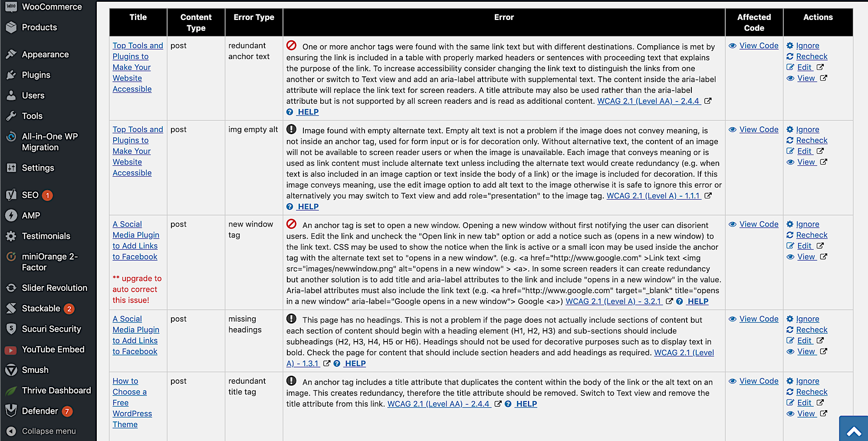Viewport: 868px width, 441px height.
Task: Click the miniOrange 2-Factor icon
Action: pyautogui.click(x=11, y=257)
